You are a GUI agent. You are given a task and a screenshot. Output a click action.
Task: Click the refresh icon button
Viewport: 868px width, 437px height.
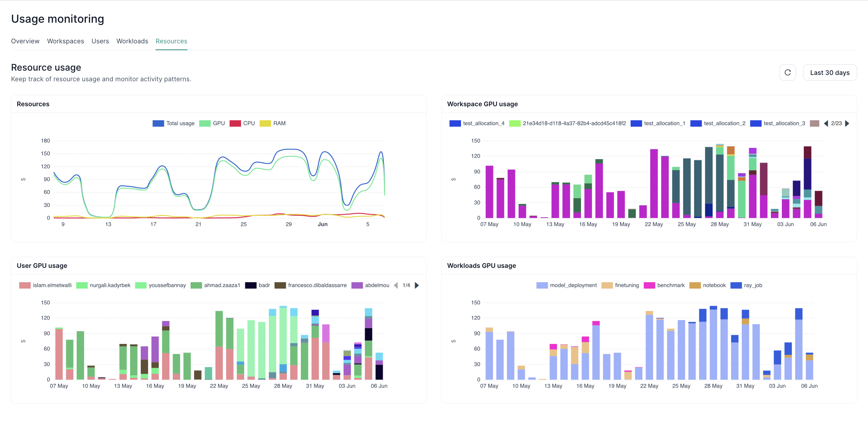pos(787,72)
